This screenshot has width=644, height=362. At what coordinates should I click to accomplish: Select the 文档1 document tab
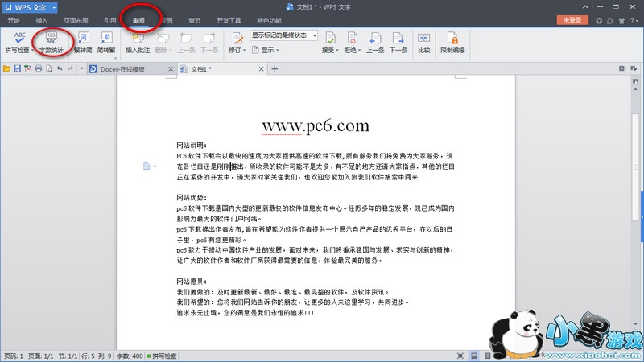point(222,69)
